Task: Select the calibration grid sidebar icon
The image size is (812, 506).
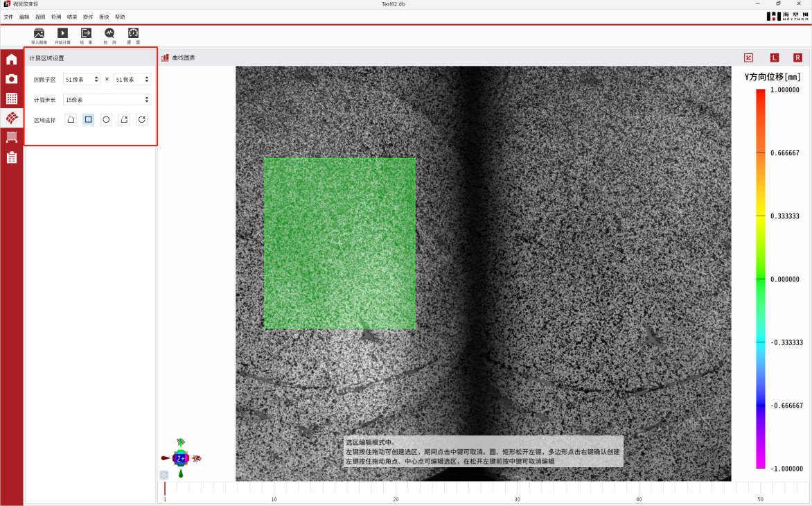Action: click(12, 98)
